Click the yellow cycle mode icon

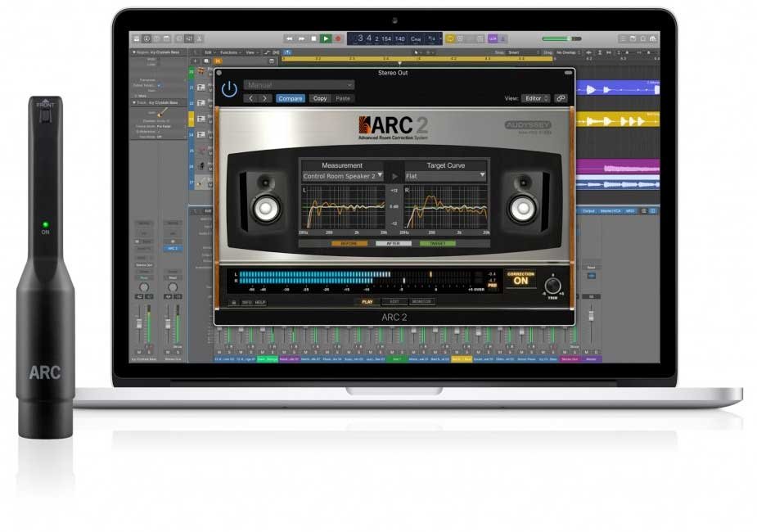450,38
